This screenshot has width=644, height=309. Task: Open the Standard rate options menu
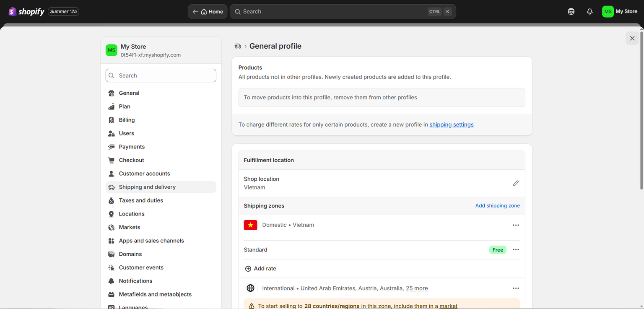[x=516, y=250]
